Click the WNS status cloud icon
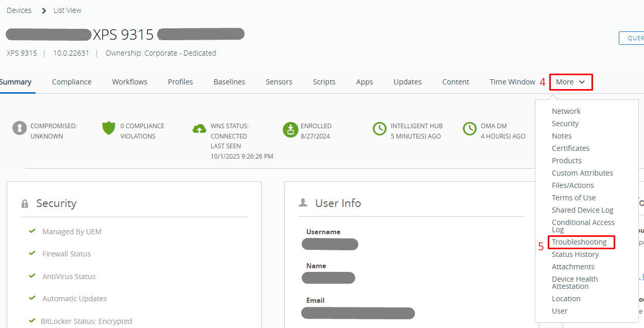 coord(199,129)
